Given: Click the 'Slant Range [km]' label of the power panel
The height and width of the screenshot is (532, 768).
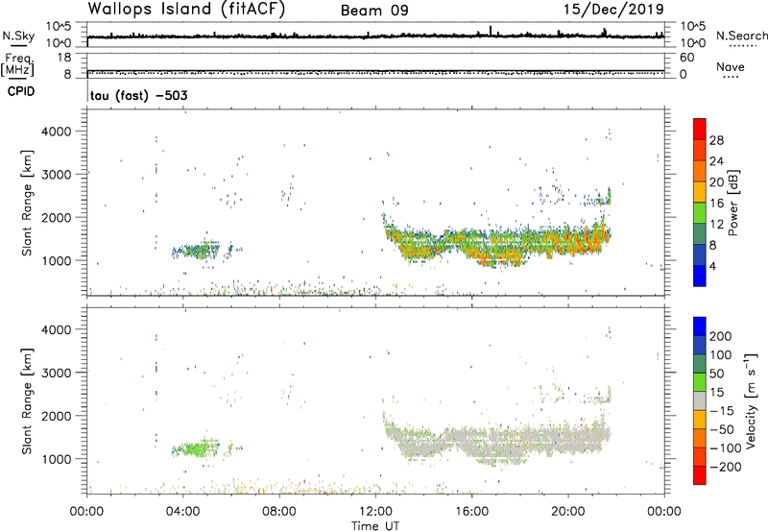Looking at the screenshot, I should (x=27, y=203).
